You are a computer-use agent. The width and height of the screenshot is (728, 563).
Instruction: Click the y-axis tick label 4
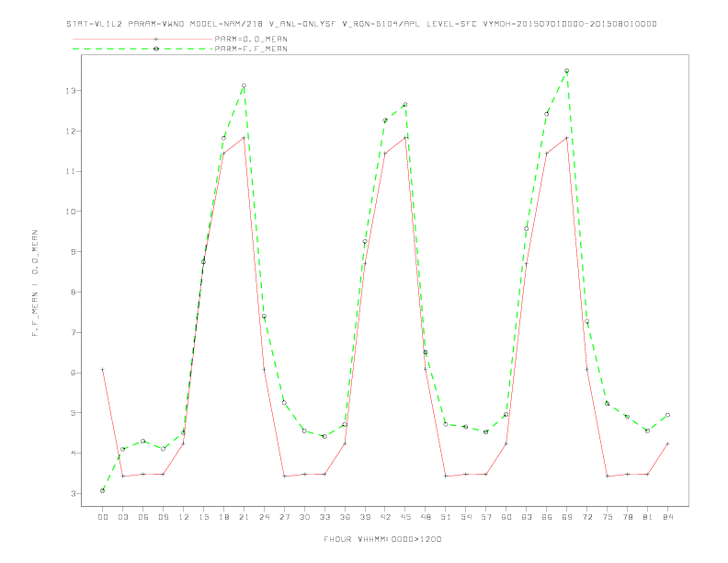pos(74,454)
